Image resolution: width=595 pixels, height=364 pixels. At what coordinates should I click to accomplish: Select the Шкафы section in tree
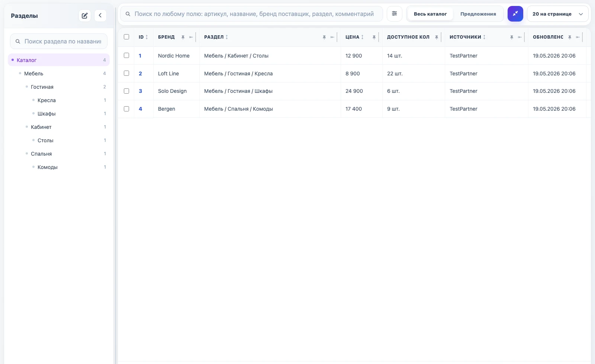(69, 114)
